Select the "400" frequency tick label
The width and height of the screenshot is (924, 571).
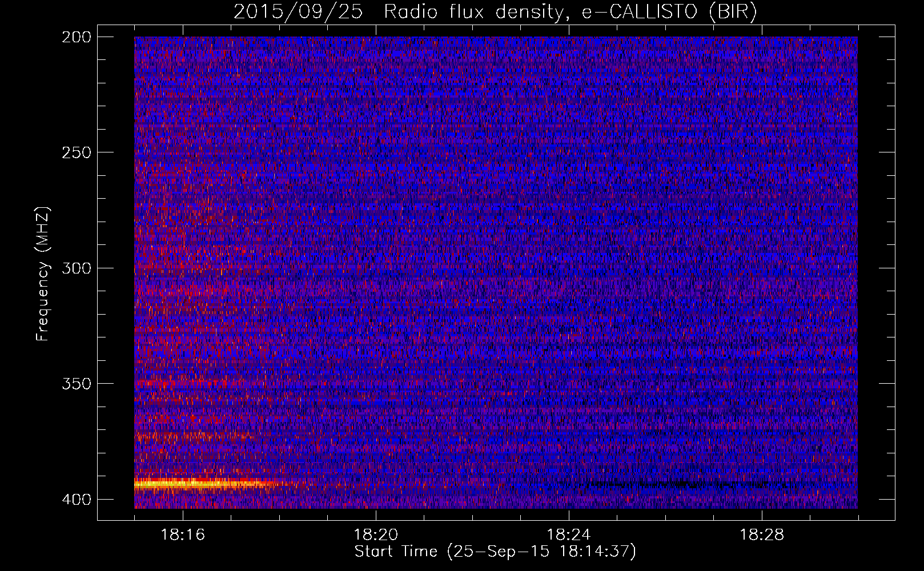tap(76, 500)
